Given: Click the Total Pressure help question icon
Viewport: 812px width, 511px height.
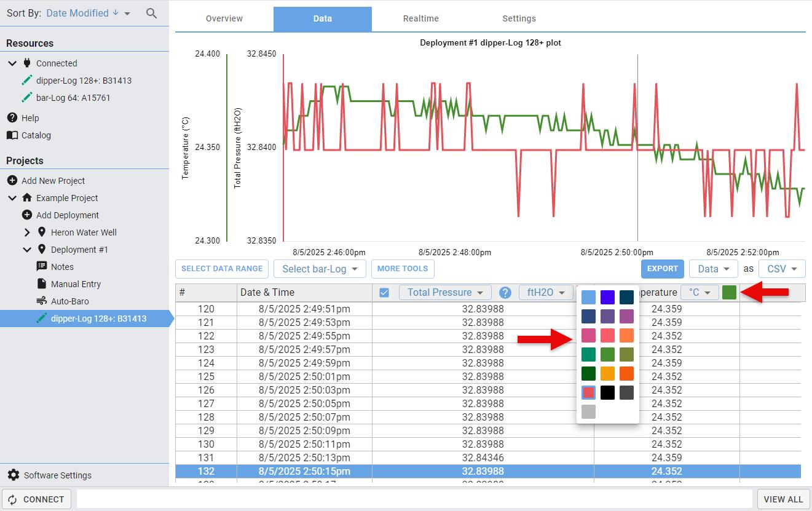Looking at the screenshot, I should click(x=505, y=293).
